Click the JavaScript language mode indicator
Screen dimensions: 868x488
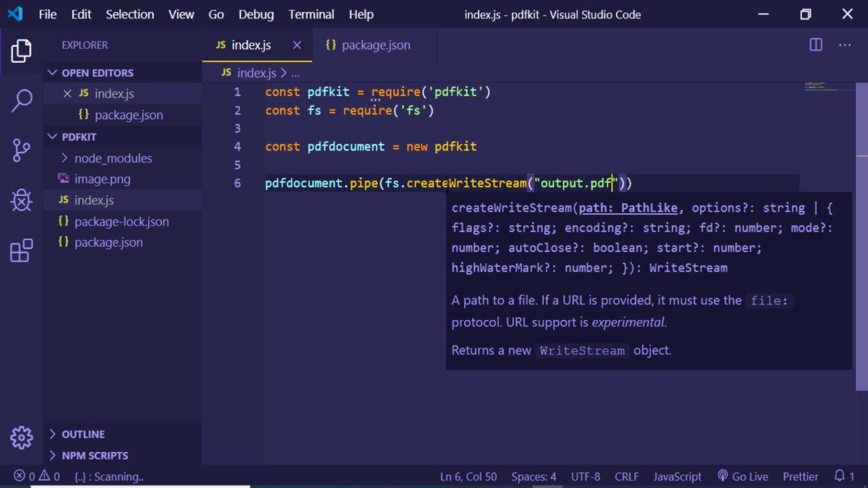pyautogui.click(x=677, y=476)
